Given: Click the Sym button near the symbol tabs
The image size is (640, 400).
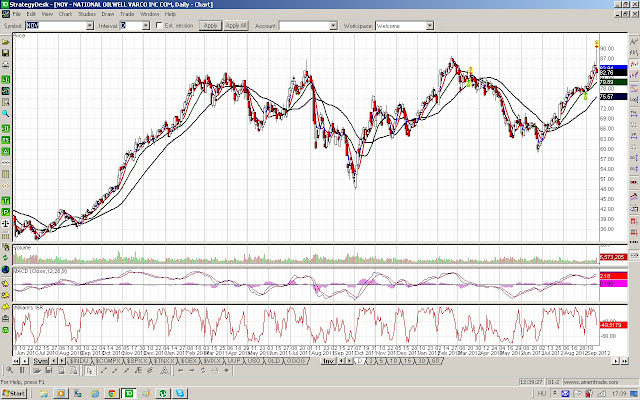Looking at the screenshot, I should [40, 361].
